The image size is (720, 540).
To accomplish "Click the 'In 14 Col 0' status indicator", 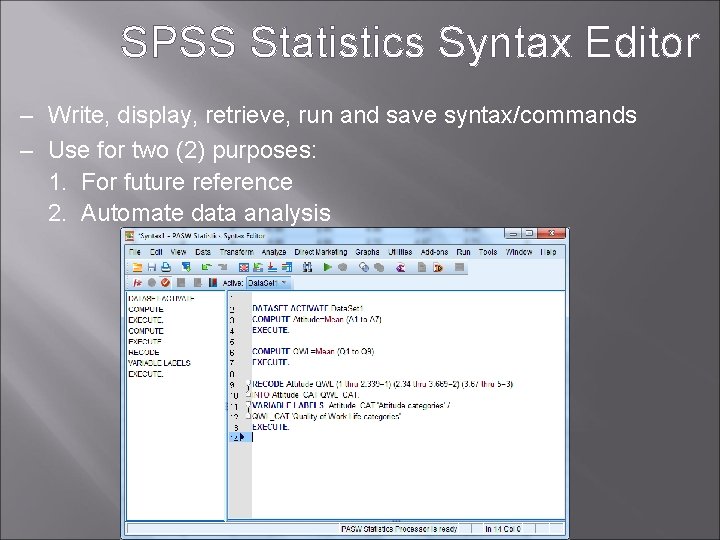I will point(503,529).
